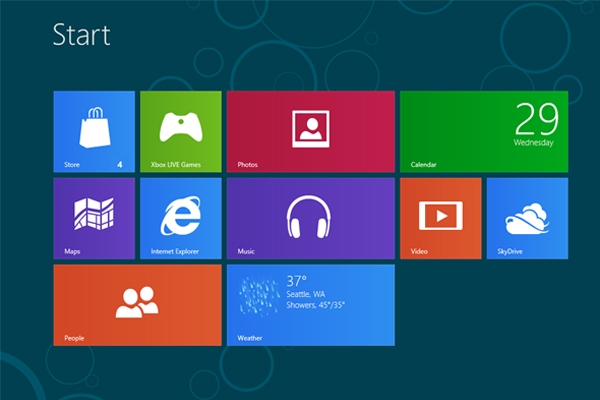Click the 37° temperature reading
This screenshot has width=600, height=400.
tap(297, 281)
